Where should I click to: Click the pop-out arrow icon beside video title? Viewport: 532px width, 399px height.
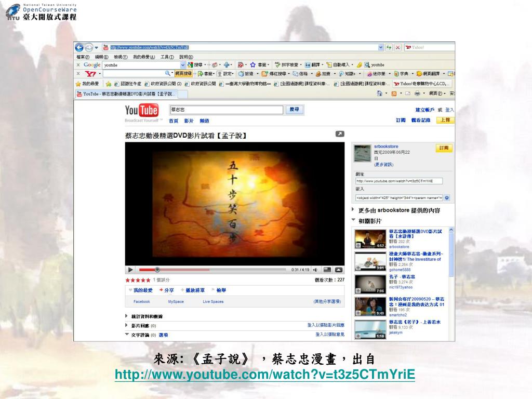(x=340, y=134)
